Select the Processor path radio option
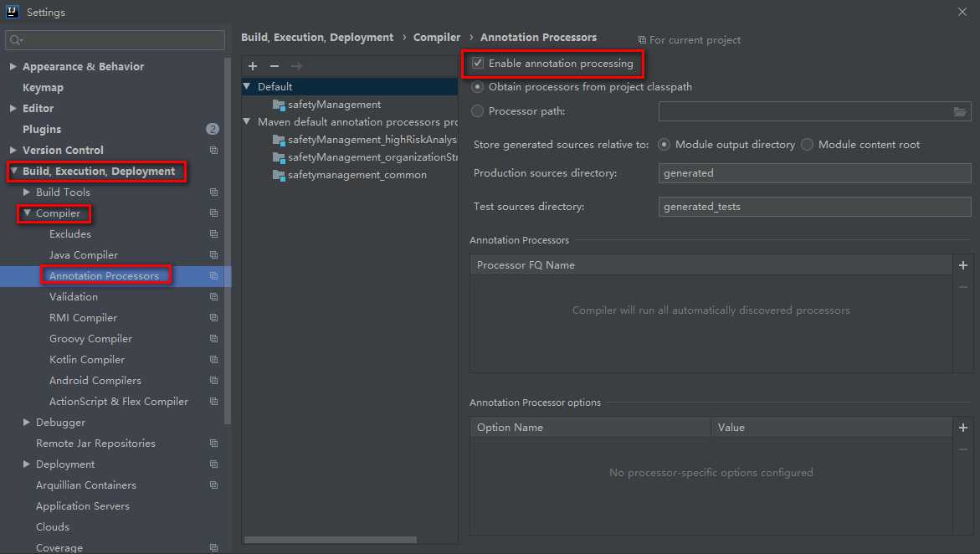 click(478, 111)
